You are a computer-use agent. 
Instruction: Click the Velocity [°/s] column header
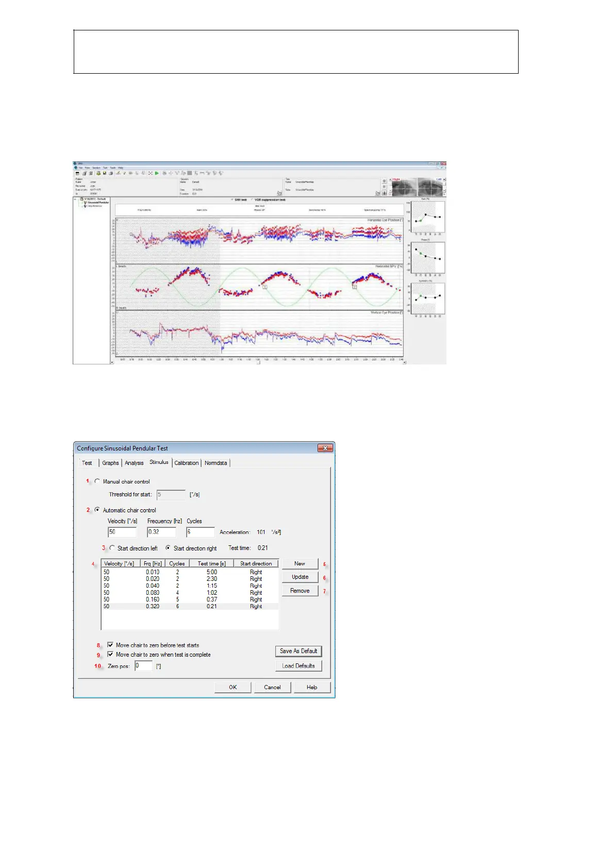(121, 563)
